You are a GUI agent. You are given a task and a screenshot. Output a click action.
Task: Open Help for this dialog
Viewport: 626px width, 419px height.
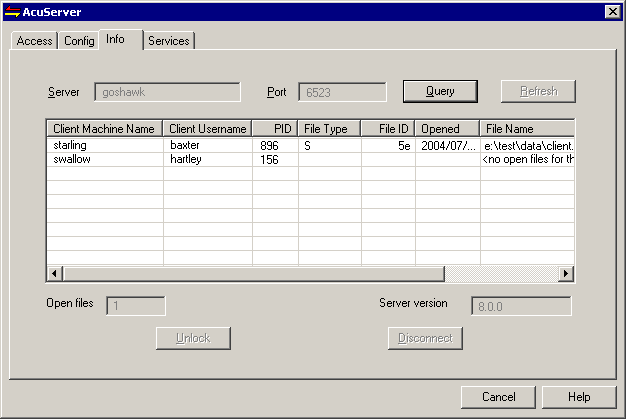[x=580, y=397]
